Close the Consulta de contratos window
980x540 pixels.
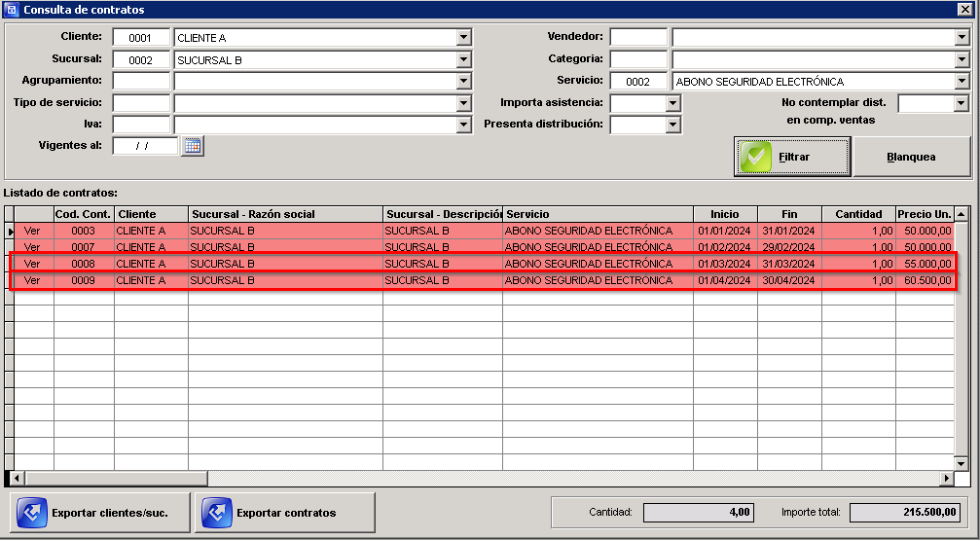point(965,10)
